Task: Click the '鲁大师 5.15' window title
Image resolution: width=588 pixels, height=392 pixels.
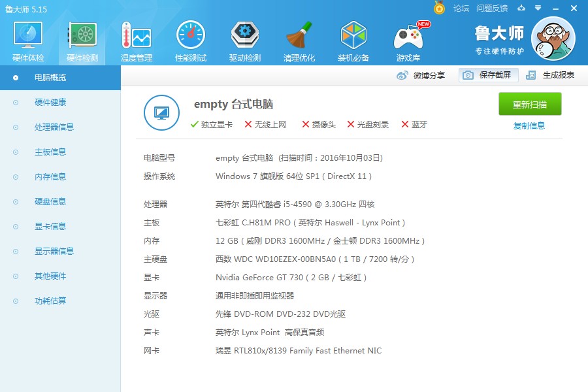Action: click(x=26, y=9)
